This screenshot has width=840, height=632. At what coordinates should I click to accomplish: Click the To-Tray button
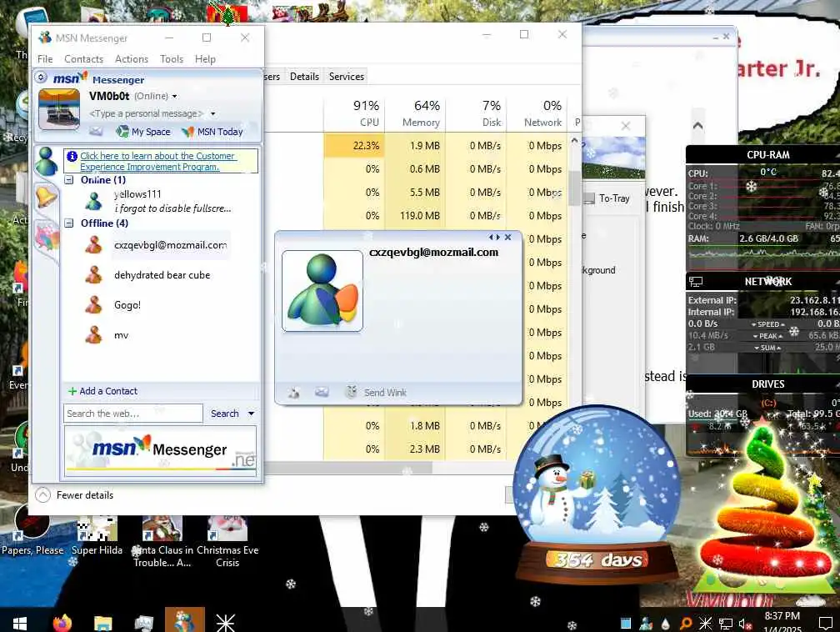[607, 198]
